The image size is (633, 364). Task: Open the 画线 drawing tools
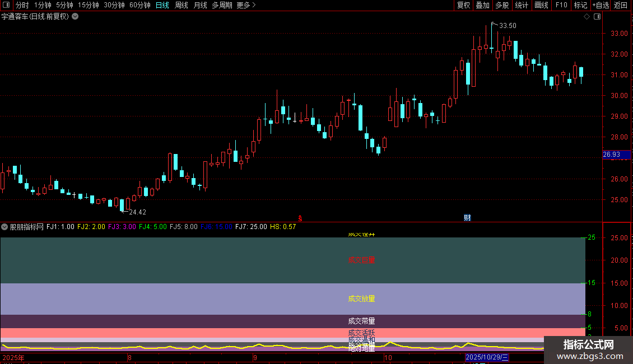541,5
